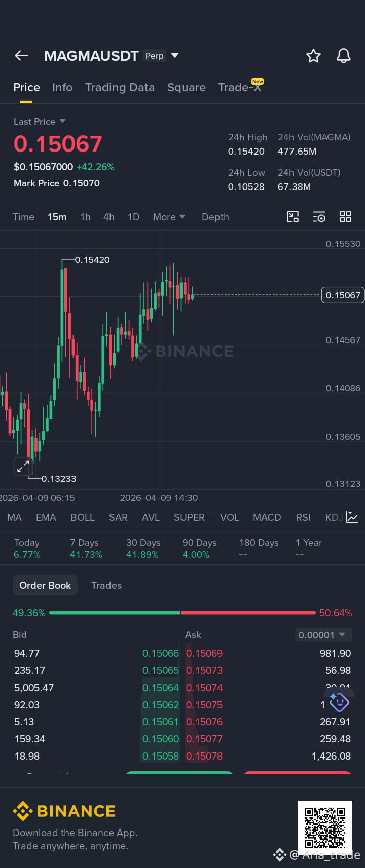Select ask price 0.15069

pyautogui.click(x=204, y=653)
